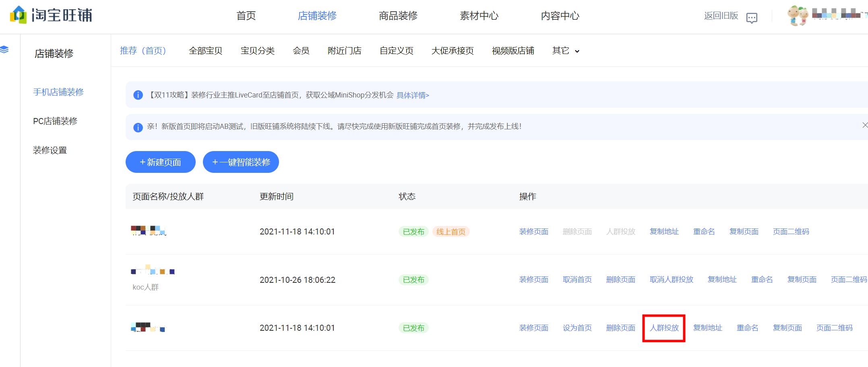Click 更新时间 column header
This screenshot has height=367, width=868.
277,197
